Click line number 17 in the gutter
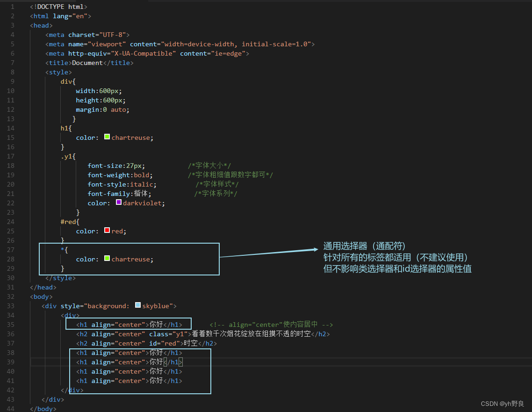This screenshot has width=532, height=412. pos(10,157)
